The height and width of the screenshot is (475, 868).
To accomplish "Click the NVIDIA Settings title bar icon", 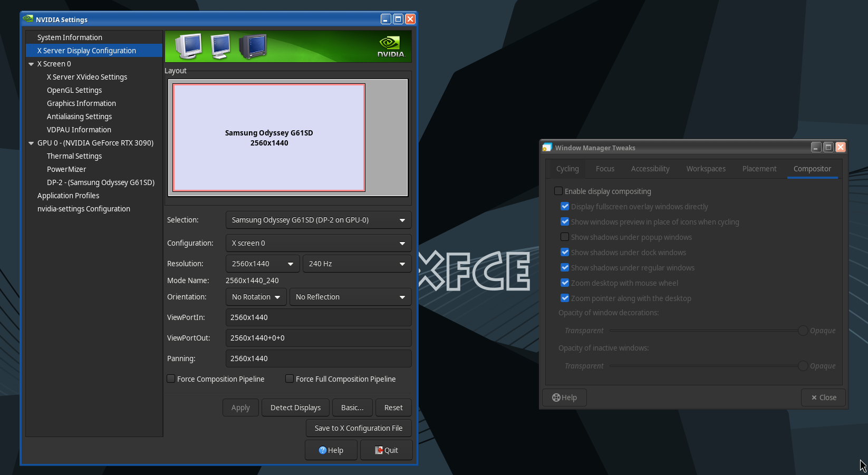I will [28, 19].
